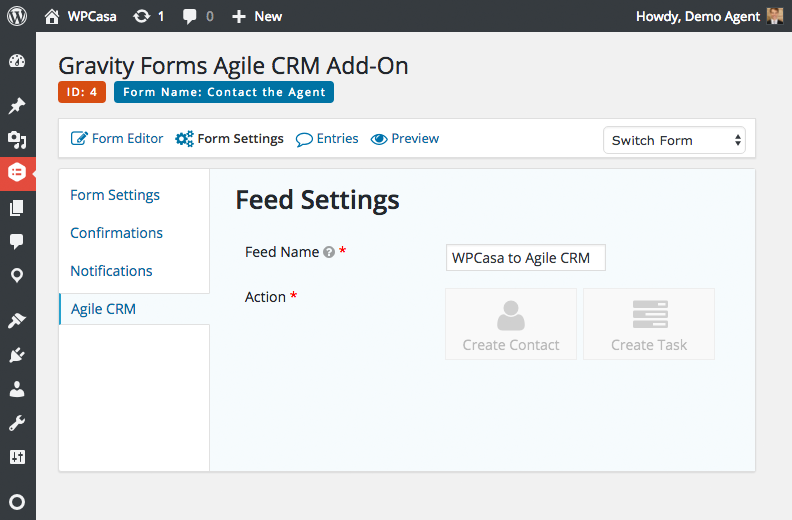Open the Appearance paintbrush sidebar icon
The image size is (792, 520).
coord(17,320)
